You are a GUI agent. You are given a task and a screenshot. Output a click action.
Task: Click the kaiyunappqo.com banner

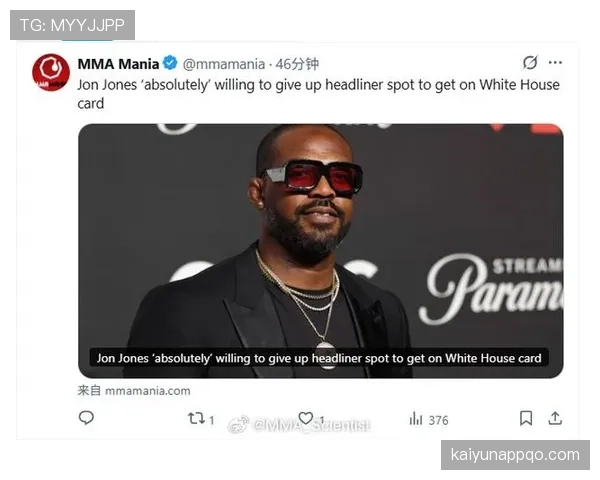tap(515, 455)
